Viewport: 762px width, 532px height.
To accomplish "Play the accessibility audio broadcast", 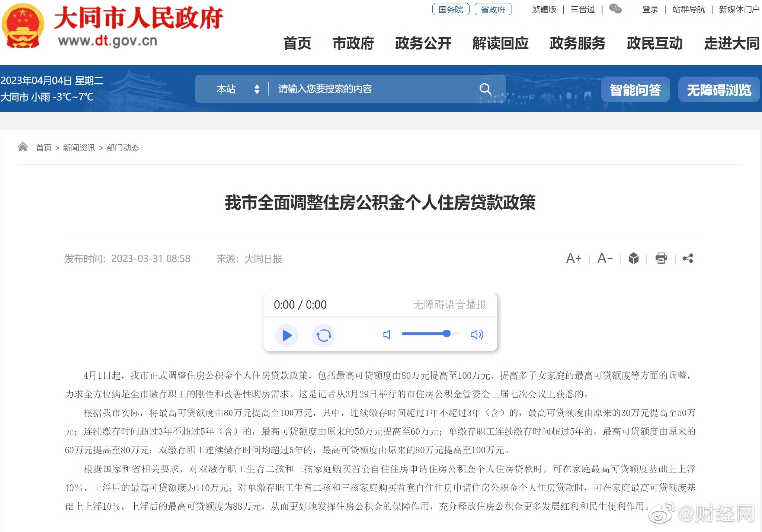I will [286, 335].
